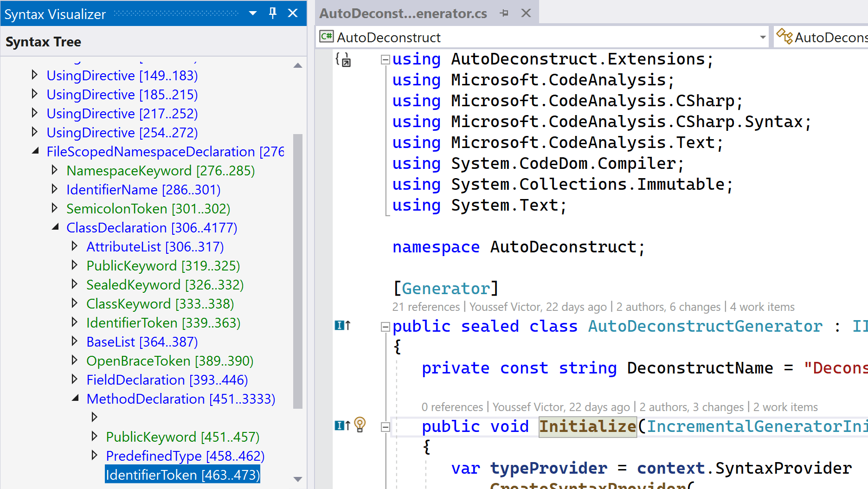
Task: Open the lightbulb quick actions
Action: [360, 425]
